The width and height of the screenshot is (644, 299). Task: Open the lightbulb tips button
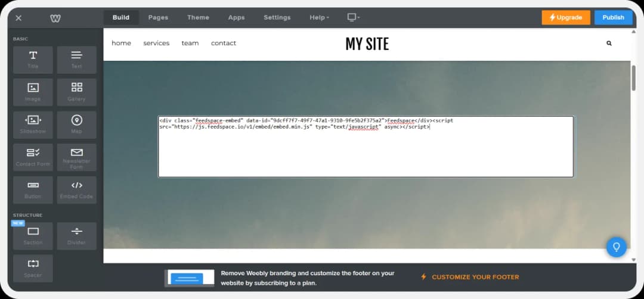(x=616, y=247)
